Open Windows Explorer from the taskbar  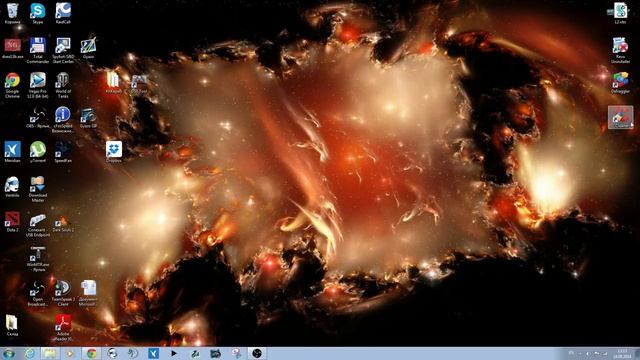pyautogui.click(x=49, y=353)
